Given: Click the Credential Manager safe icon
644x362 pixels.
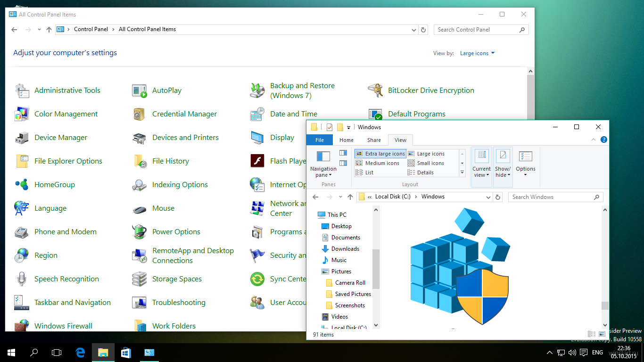Looking at the screenshot, I should [x=140, y=114].
